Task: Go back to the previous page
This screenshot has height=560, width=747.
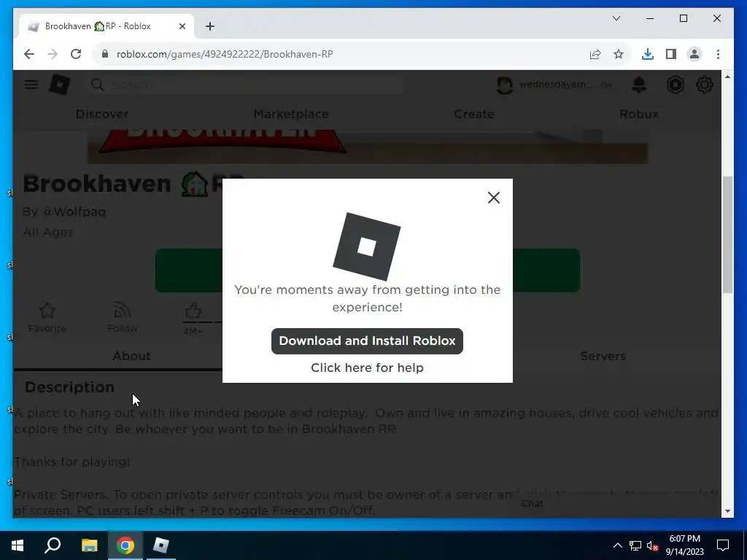Action: point(29,54)
